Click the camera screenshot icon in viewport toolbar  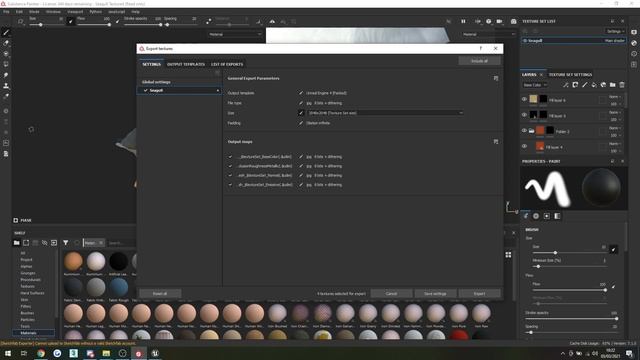[x=513, y=21]
